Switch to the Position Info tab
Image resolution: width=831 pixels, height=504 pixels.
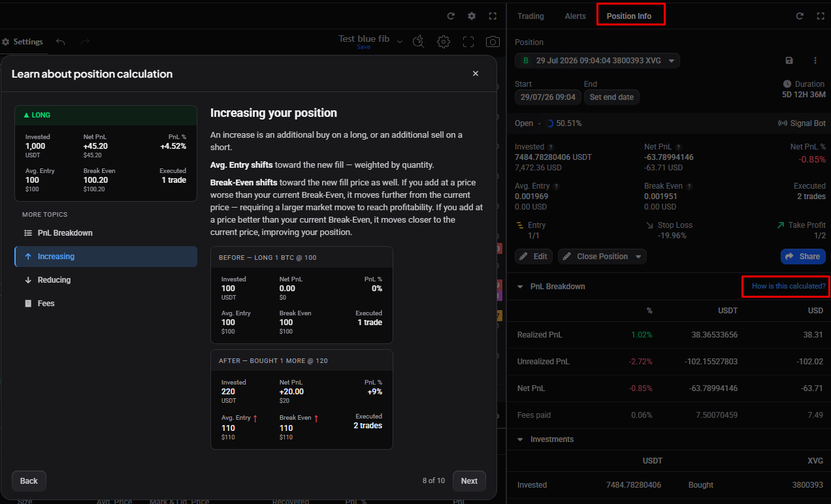[x=629, y=16]
